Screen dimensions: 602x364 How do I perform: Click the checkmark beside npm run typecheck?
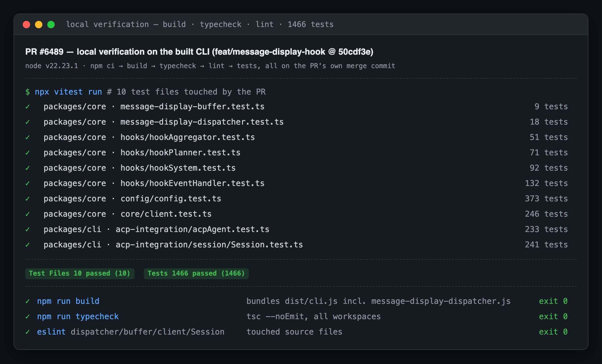(x=28, y=316)
